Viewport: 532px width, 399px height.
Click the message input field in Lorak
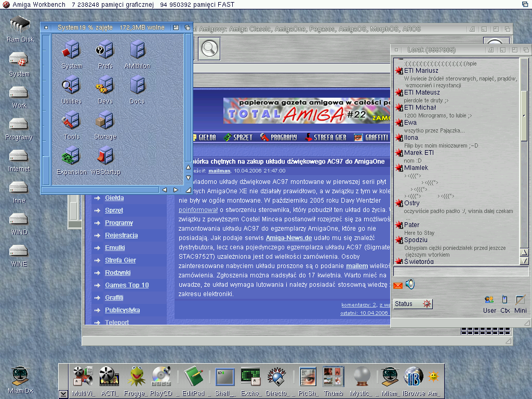coord(461,271)
